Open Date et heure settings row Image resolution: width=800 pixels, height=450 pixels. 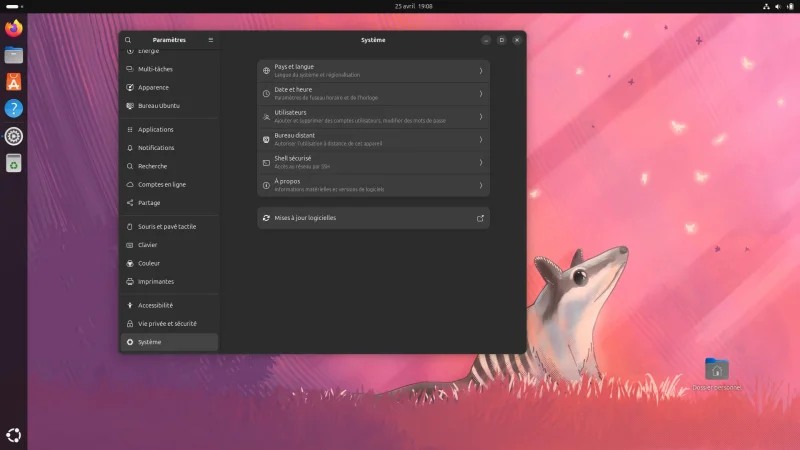point(373,94)
